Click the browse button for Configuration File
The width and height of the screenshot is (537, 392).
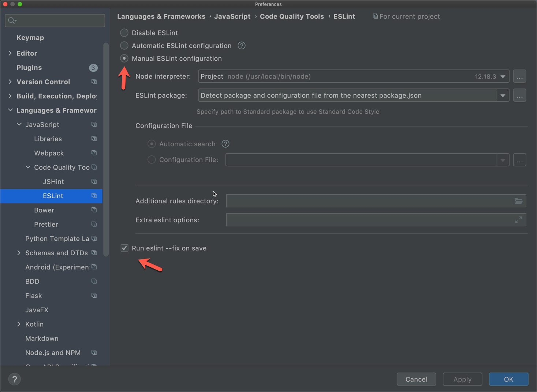[x=520, y=160]
